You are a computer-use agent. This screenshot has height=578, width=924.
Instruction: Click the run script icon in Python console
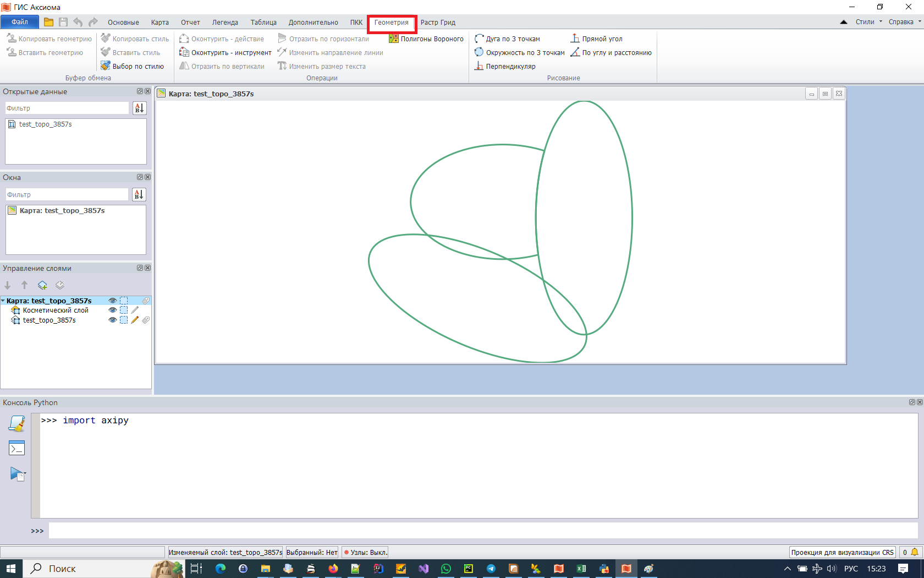[x=16, y=473]
